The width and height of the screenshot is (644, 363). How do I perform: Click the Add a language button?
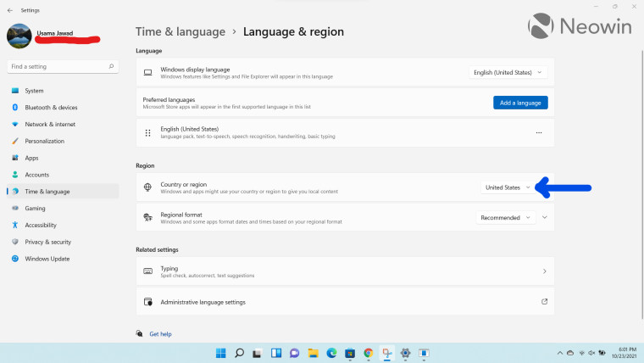(520, 103)
